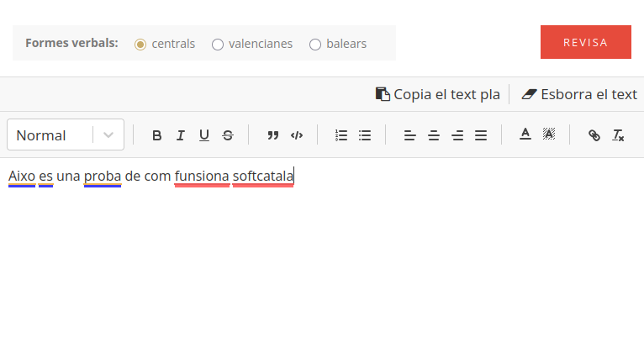Click the misspelled word 'funsiona'
Image resolution: width=644 pixels, height=364 pixels.
(202, 177)
